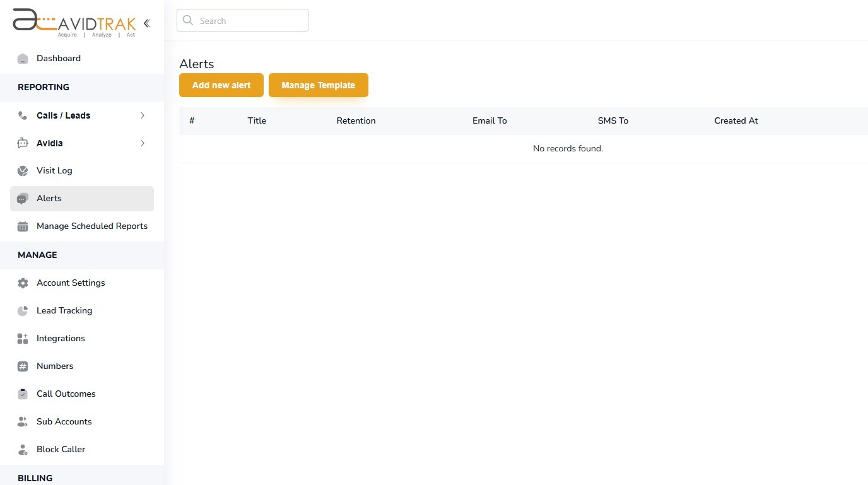Click the Sub Accounts people icon

tap(23, 422)
